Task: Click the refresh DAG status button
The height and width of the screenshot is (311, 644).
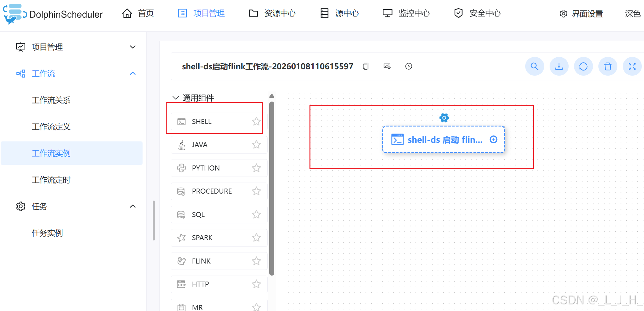Action: [583, 66]
